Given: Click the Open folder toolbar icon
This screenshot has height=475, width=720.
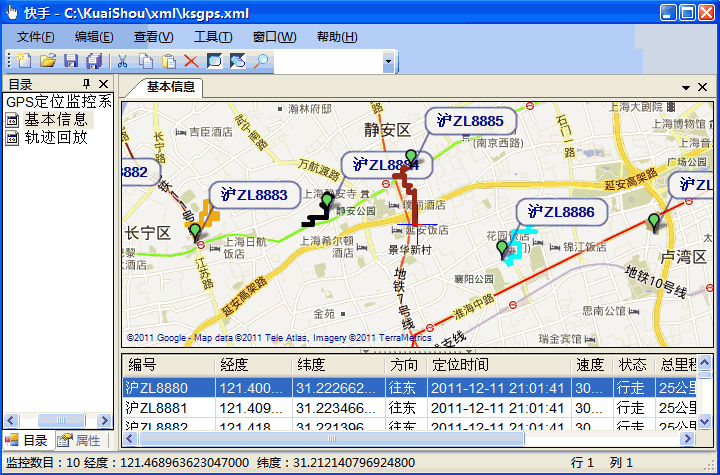Looking at the screenshot, I should point(48,61).
